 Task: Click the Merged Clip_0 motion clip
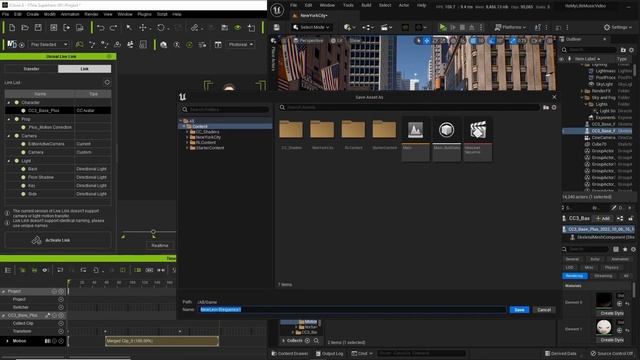click(x=162, y=341)
